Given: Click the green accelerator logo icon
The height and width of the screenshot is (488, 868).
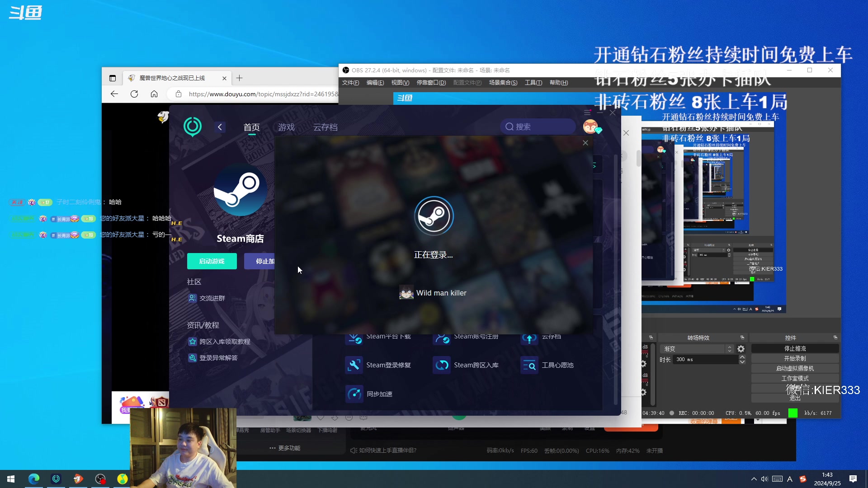Looking at the screenshot, I should [x=193, y=127].
